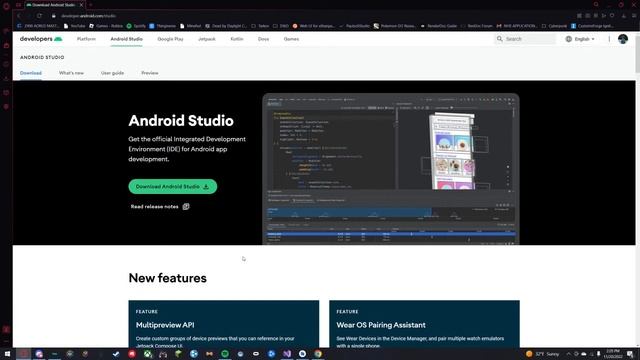Open the user profile avatar
The image size is (640, 360).
[x=623, y=39]
